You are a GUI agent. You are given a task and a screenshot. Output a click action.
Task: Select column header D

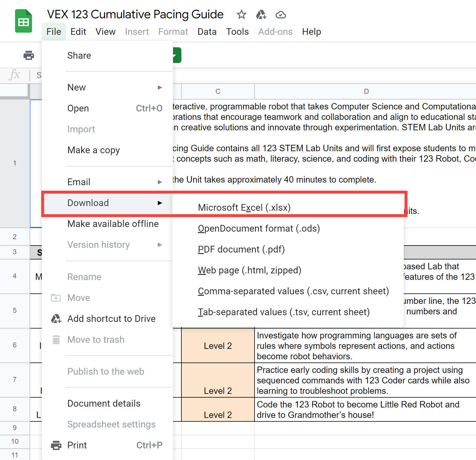pyautogui.click(x=366, y=91)
